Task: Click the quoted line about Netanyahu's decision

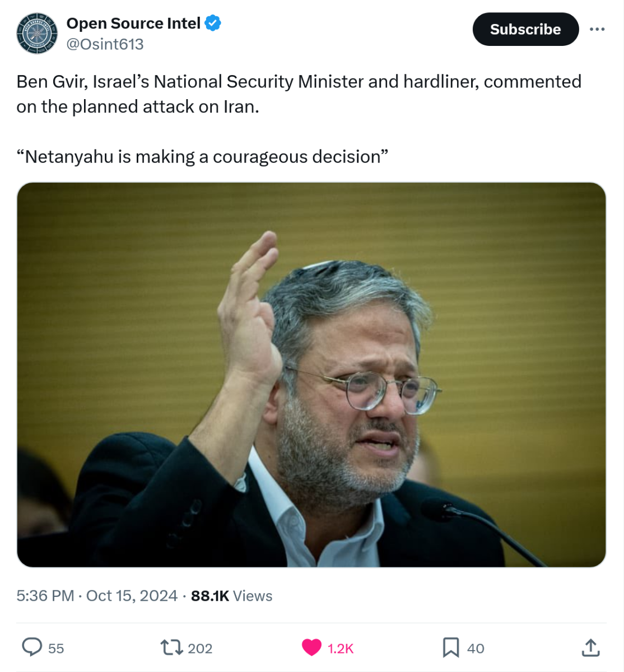Action: (x=202, y=157)
